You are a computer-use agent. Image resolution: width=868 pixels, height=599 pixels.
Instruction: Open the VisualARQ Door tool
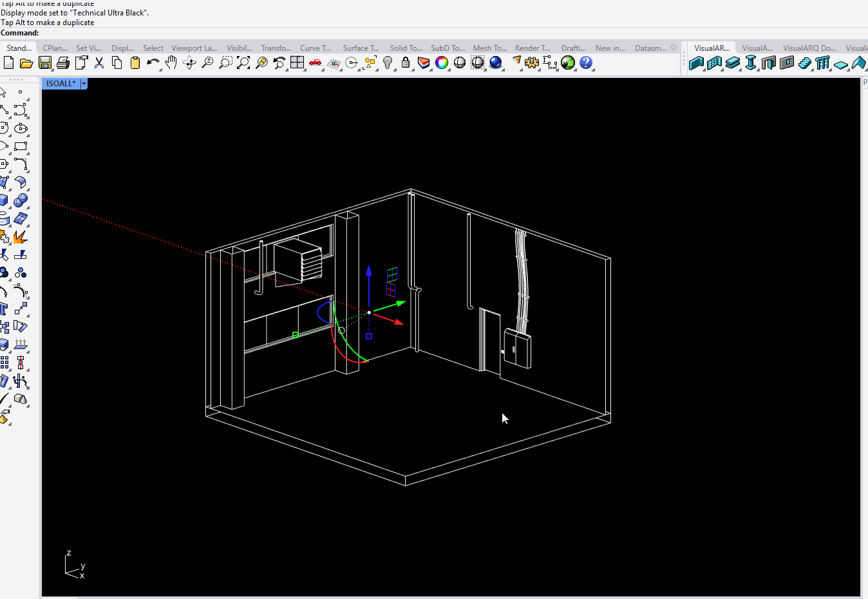(x=768, y=63)
